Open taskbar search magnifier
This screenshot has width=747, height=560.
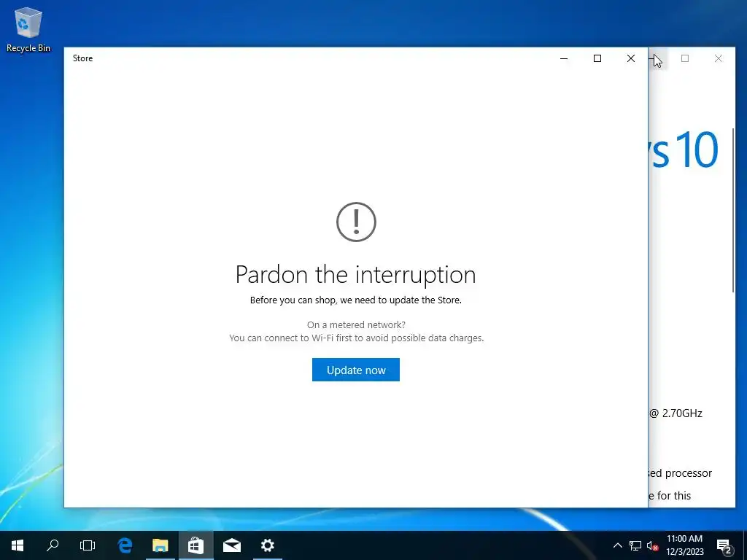[53, 545]
